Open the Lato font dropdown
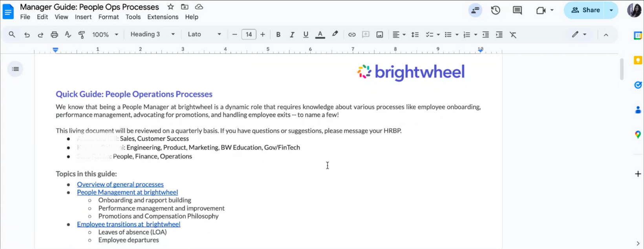Image resolution: width=644 pixels, height=249 pixels. point(204,34)
